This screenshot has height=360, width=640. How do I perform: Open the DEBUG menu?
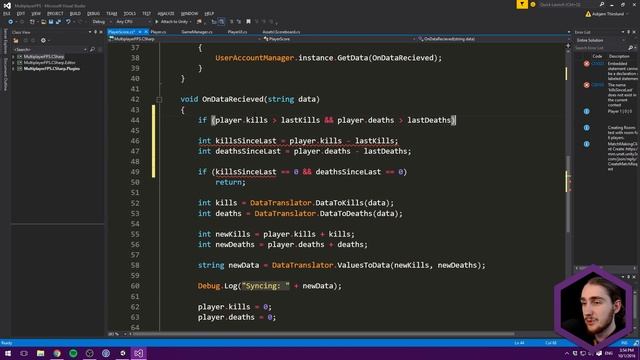pos(93,13)
